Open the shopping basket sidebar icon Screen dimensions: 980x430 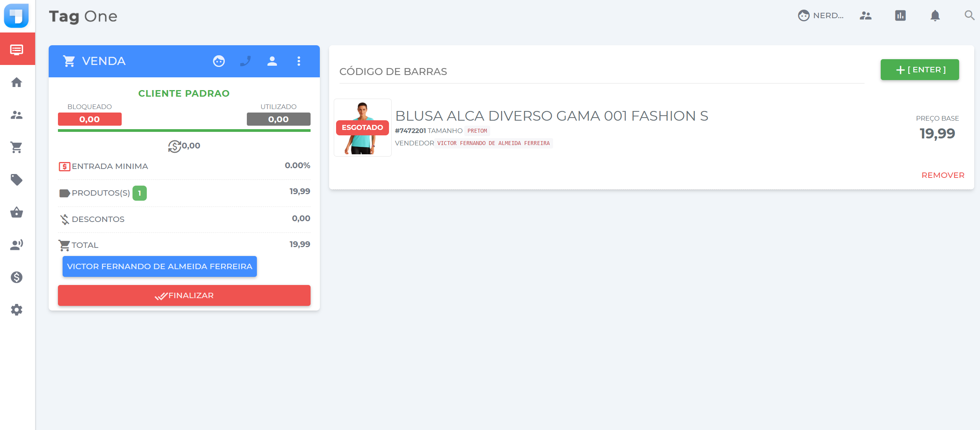click(x=17, y=212)
